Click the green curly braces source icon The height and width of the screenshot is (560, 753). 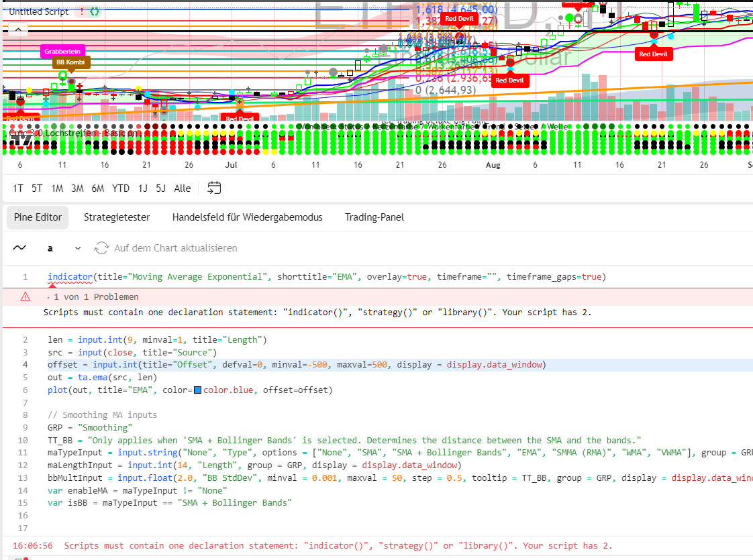point(95,11)
